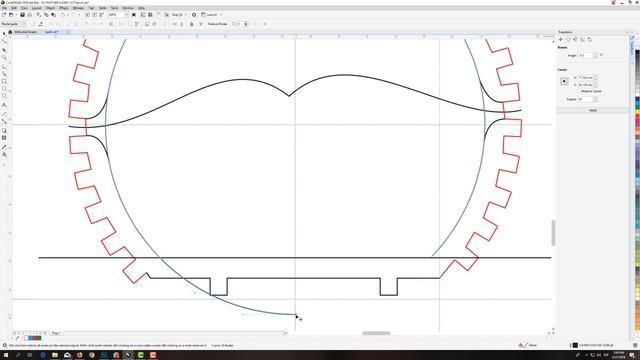Click the taskbar search icon

tap(18, 355)
